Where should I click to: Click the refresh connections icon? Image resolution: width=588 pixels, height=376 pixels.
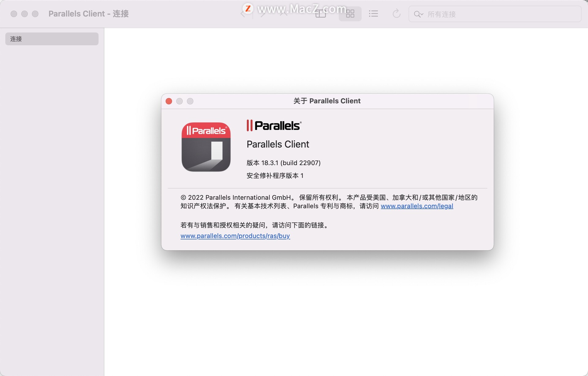(397, 14)
